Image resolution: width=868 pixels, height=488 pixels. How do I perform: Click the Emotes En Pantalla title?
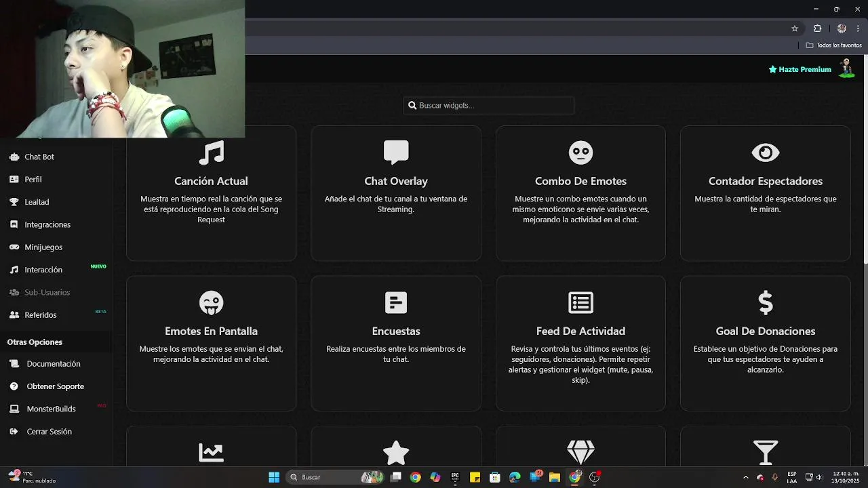(211, 331)
